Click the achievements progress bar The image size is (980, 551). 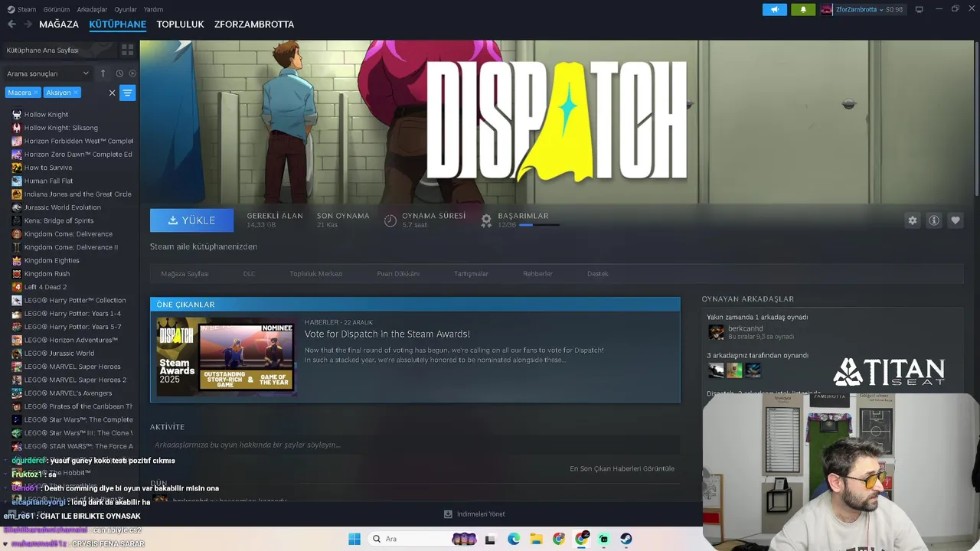point(539,225)
